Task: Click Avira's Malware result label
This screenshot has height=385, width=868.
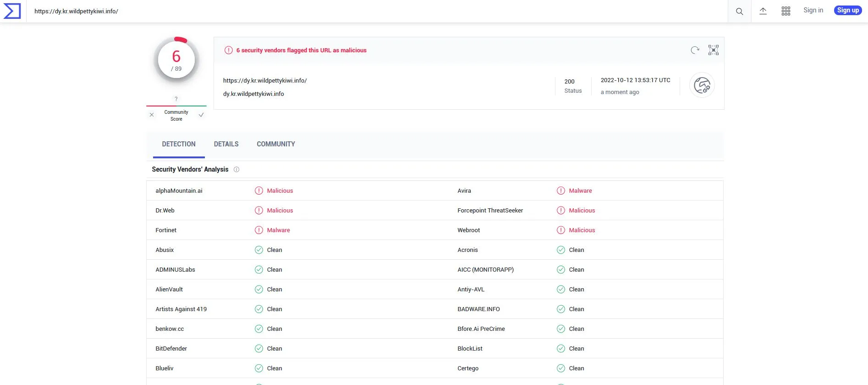Action: (x=580, y=190)
